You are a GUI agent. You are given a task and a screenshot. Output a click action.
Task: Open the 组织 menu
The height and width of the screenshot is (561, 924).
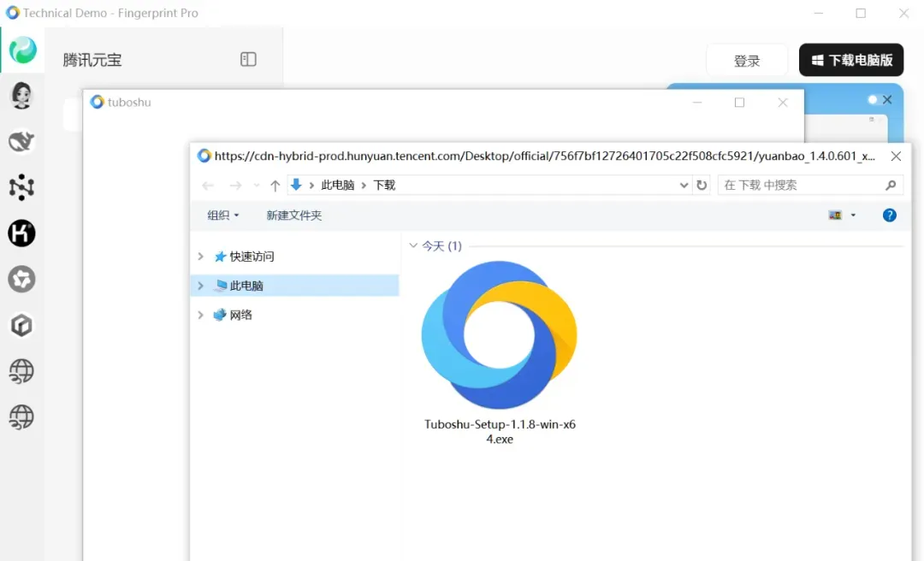point(222,216)
